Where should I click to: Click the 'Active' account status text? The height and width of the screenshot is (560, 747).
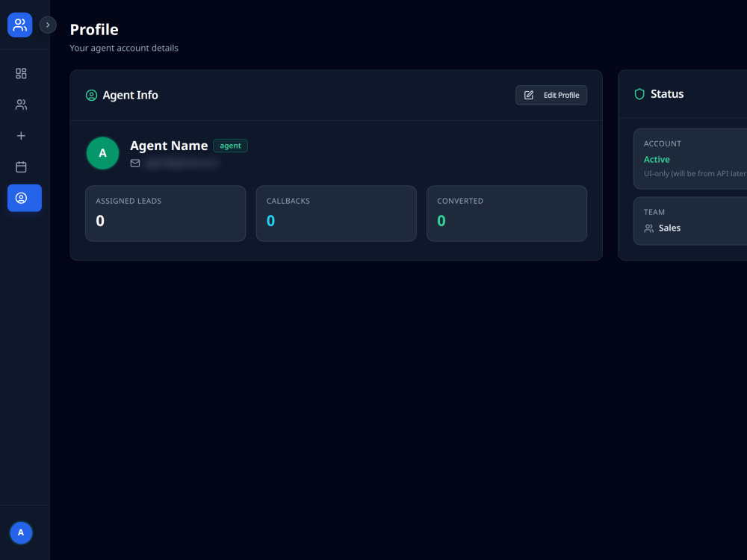click(657, 160)
